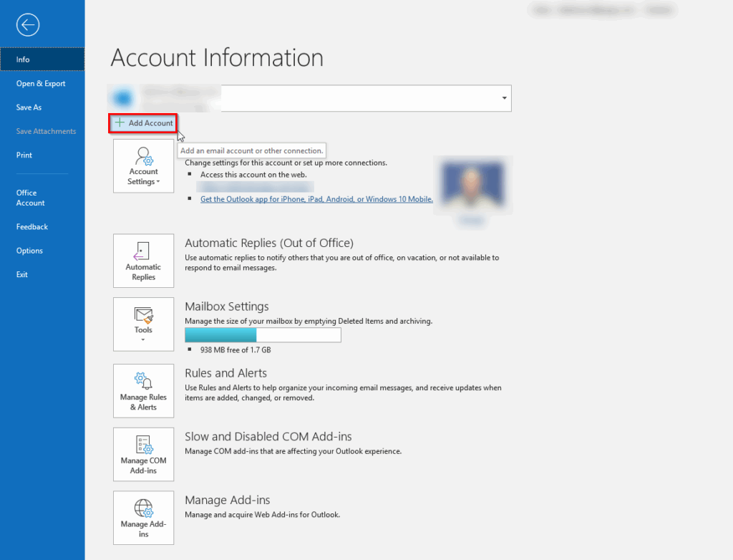Open Manage Rules & Alerts
The height and width of the screenshot is (560, 733).
(143, 391)
